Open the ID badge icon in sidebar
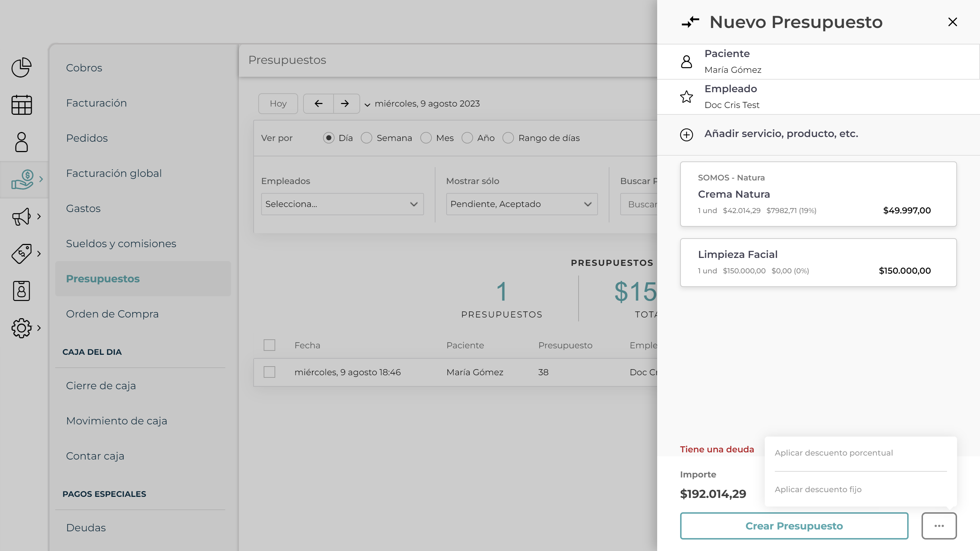980x551 pixels. (x=21, y=291)
